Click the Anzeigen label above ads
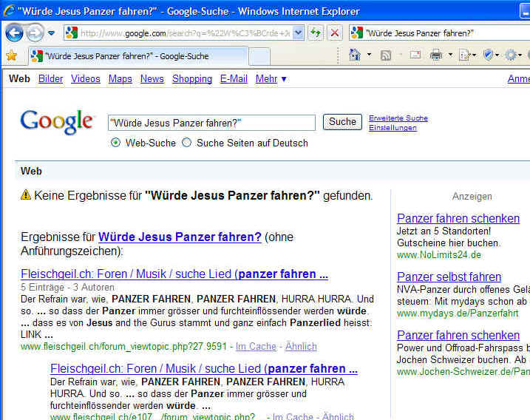The image size is (530, 420). point(472,196)
